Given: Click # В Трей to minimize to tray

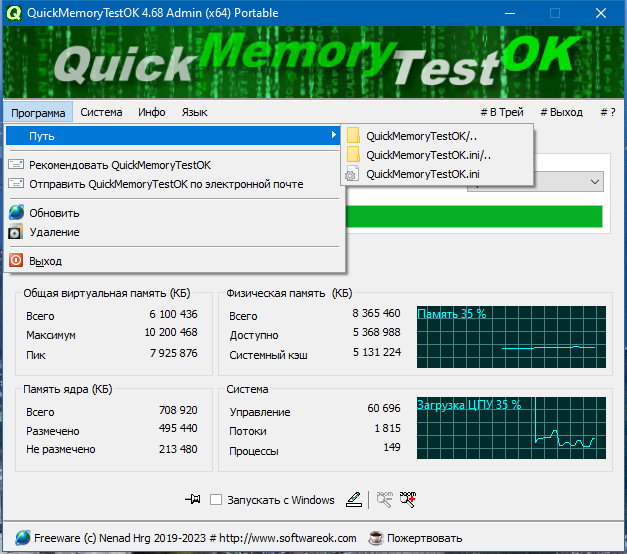Looking at the screenshot, I should (x=502, y=112).
